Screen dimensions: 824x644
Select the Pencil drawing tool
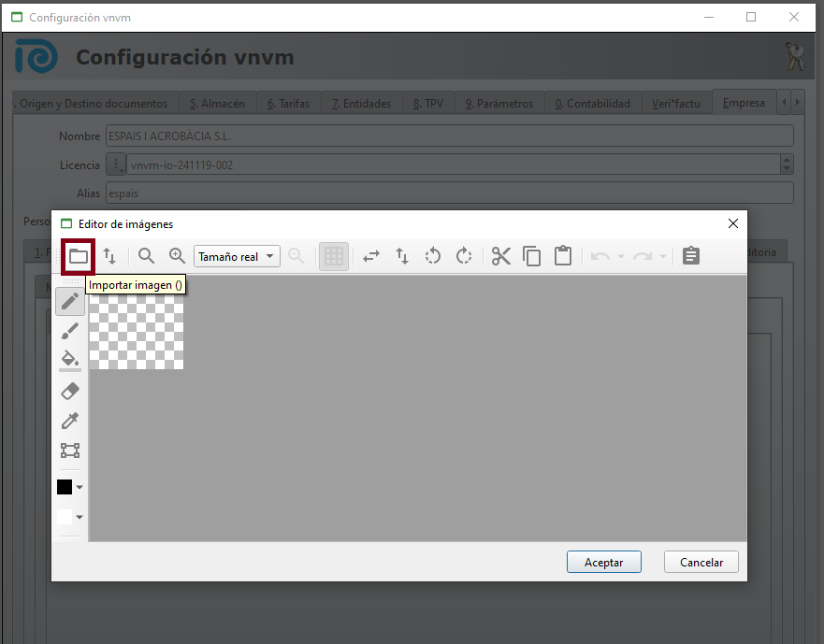[70, 301]
